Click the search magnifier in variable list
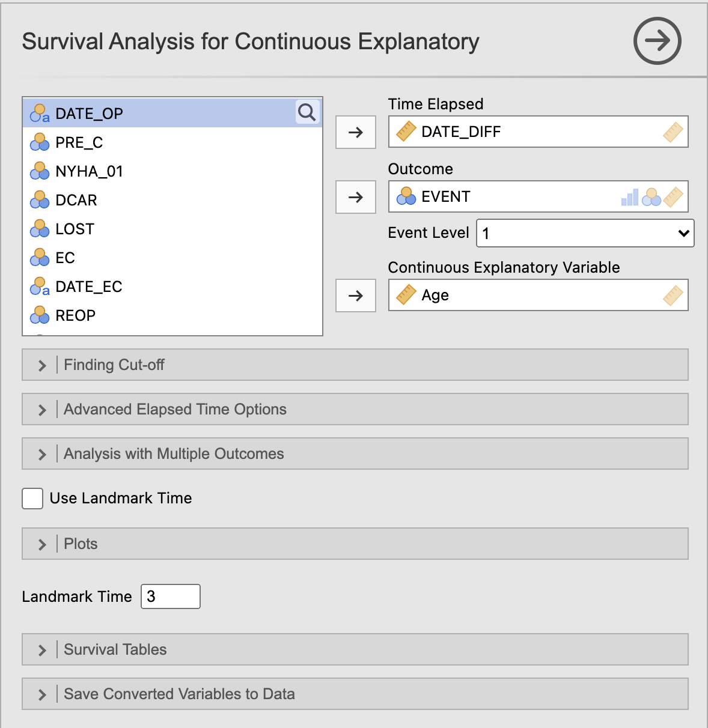This screenshot has height=728, width=708. point(307,112)
